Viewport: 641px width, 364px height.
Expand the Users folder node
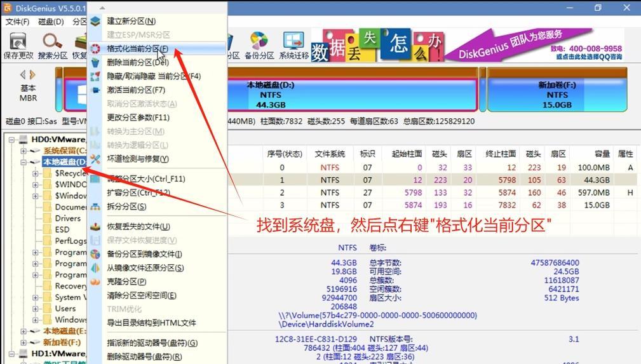point(36,309)
